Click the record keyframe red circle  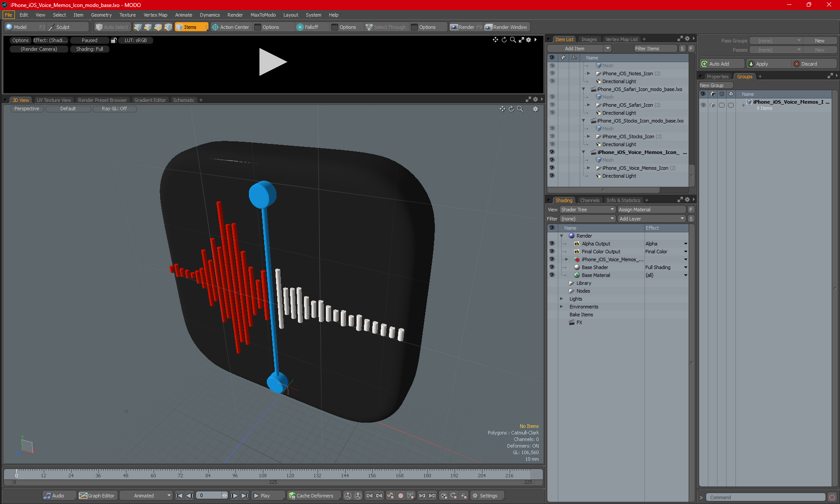click(x=400, y=496)
